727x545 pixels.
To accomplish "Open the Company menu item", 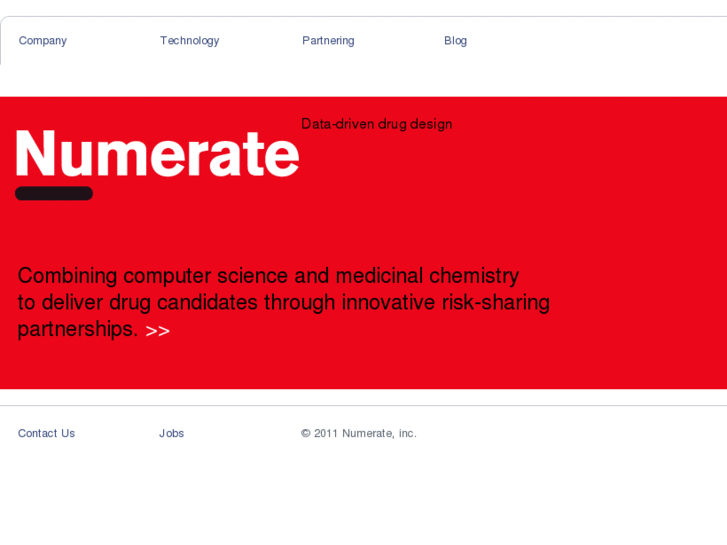I will pos(43,41).
